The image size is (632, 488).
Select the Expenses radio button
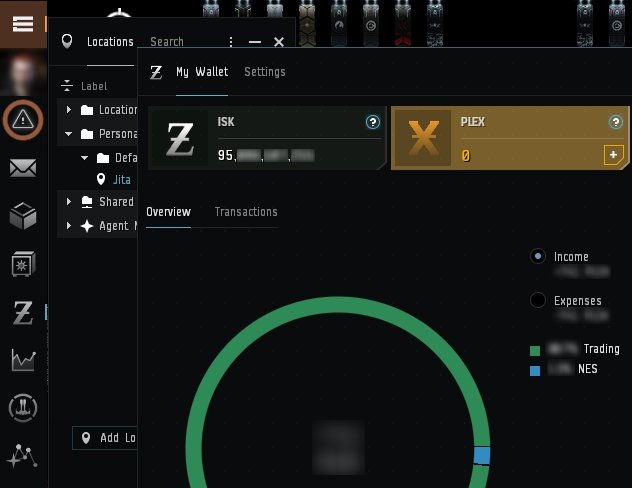(538, 300)
